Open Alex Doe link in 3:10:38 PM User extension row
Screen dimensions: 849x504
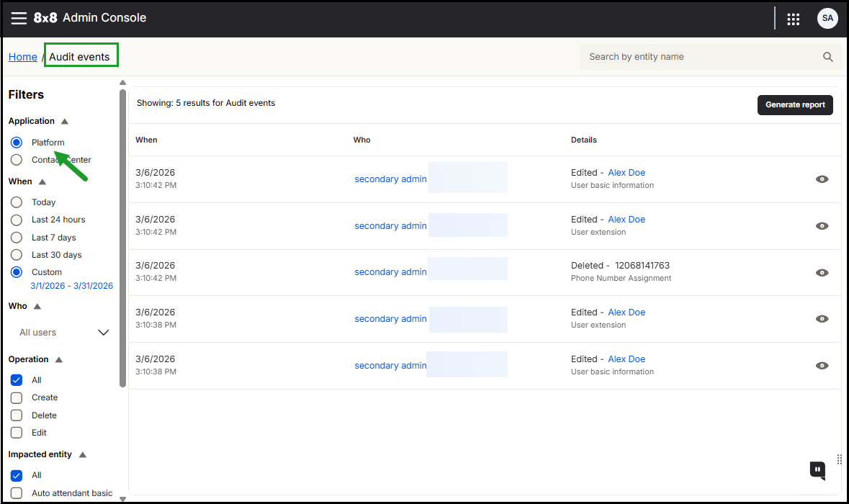click(626, 312)
